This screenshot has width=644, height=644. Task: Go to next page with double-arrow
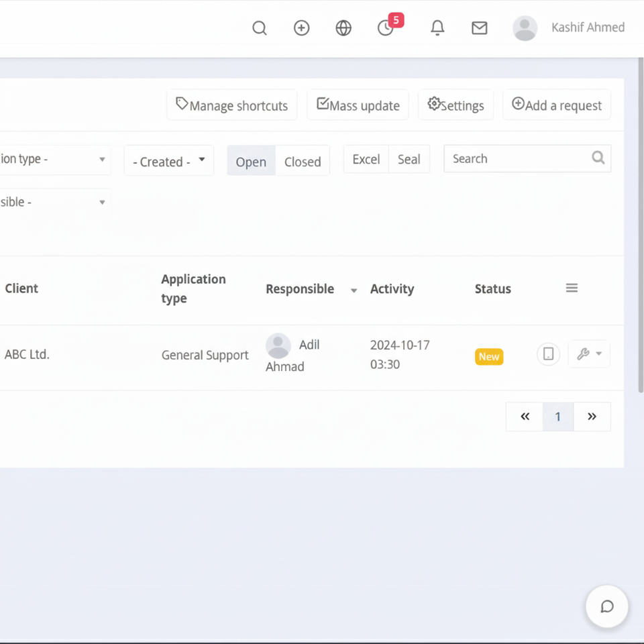[x=592, y=417]
